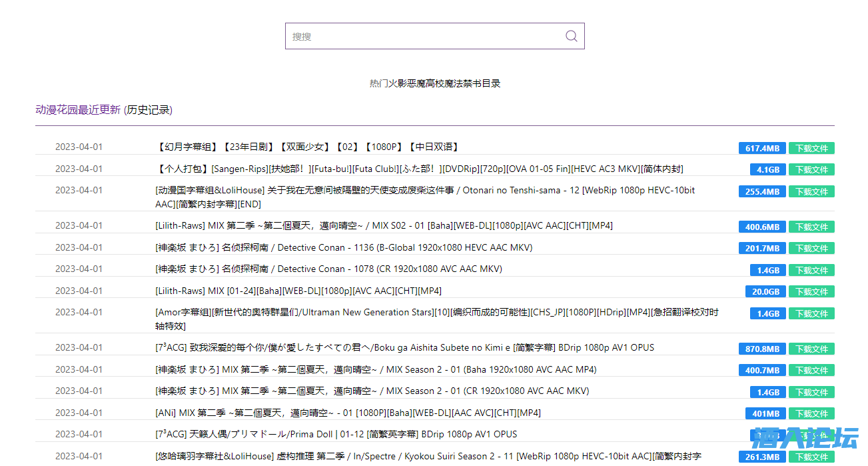Click 下载文件 for the 4.1GB Sangen-Rips pack
868x466 pixels.
[x=811, y=170]
